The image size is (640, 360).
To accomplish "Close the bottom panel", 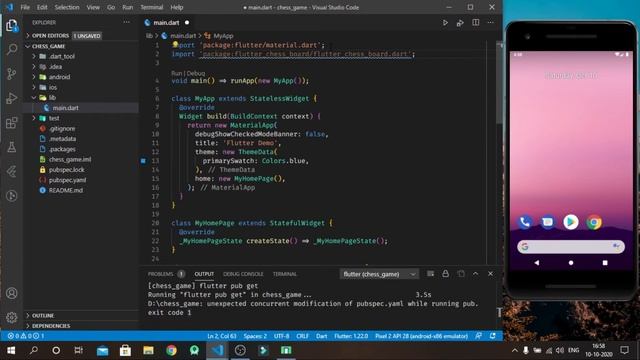I will coord(490,273).
